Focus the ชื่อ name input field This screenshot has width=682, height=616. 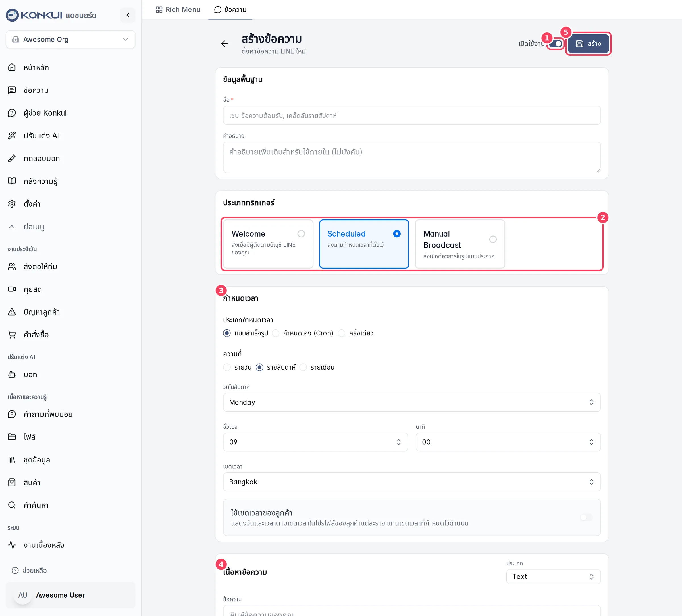(x=412, y=115)
